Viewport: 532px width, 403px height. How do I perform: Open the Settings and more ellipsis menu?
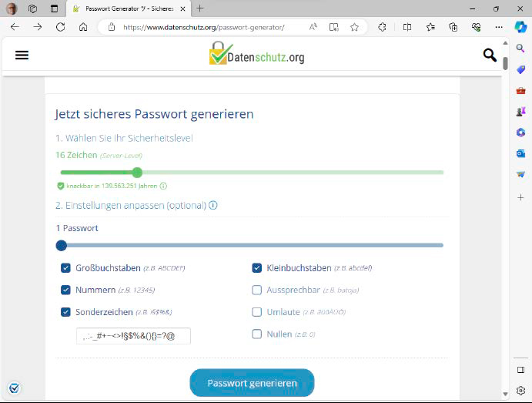tap(499, 27)
